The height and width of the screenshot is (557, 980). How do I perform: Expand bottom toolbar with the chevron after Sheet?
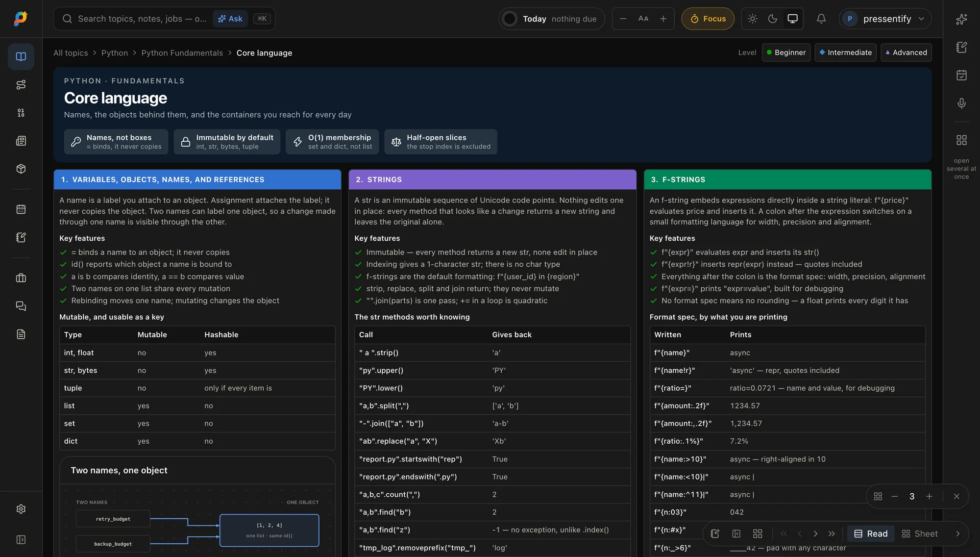click(x=957, y=533)
